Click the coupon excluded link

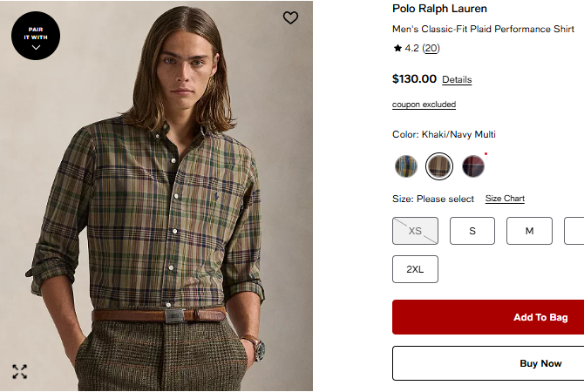click(424, 105)
